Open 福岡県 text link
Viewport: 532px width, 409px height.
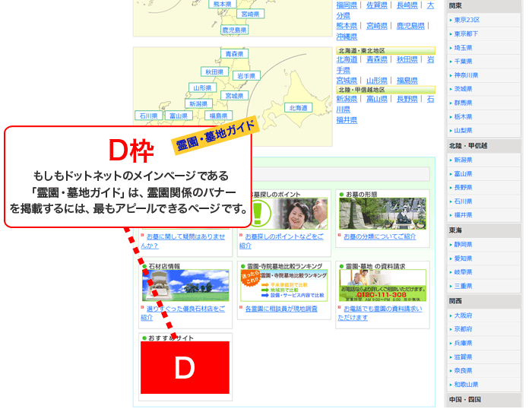(347, 5)
